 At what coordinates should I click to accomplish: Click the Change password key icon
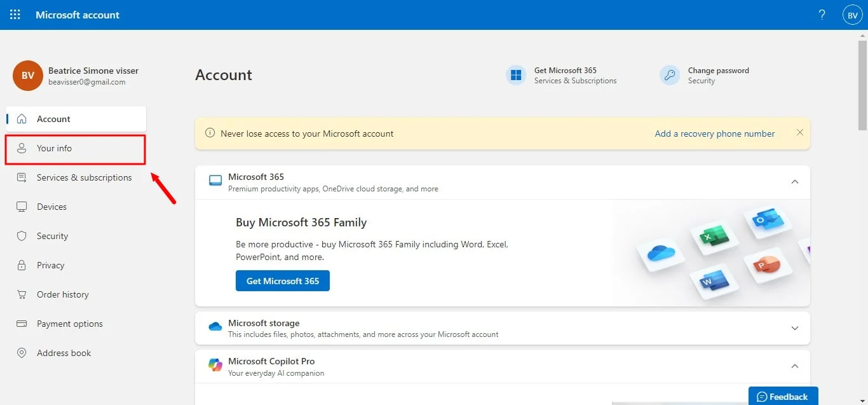(670, 75)
